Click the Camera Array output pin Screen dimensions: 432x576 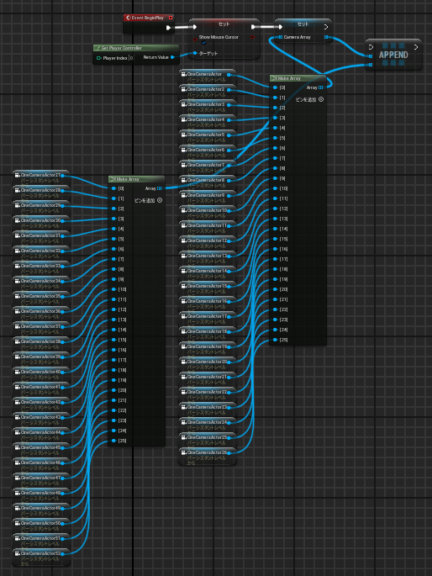coord(326,37)
